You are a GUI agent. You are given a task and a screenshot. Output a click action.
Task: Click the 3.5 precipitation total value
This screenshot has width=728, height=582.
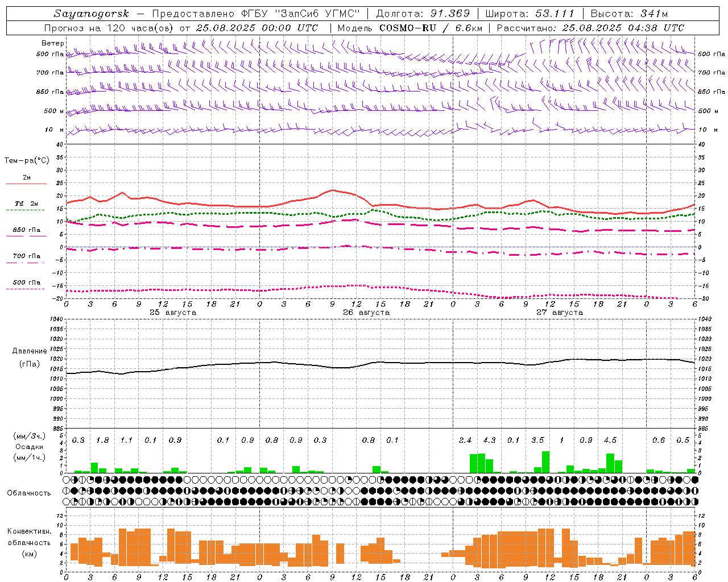[537, 440]
